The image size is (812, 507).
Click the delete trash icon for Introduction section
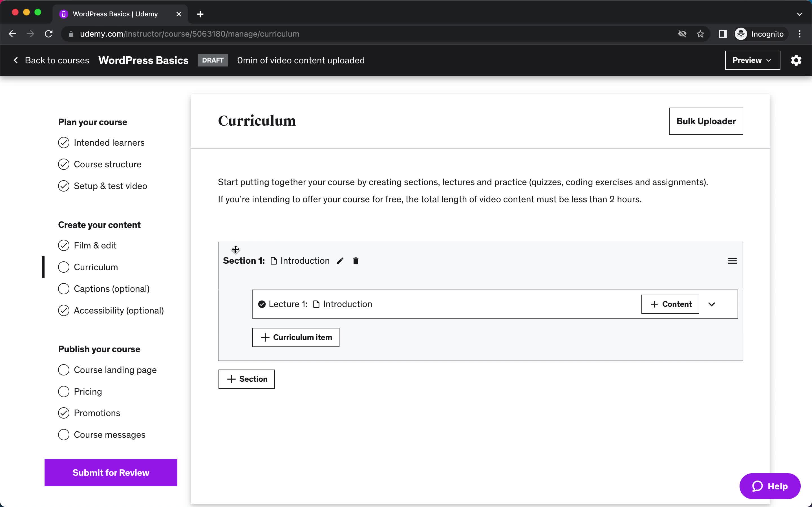[x=355, y=261]
